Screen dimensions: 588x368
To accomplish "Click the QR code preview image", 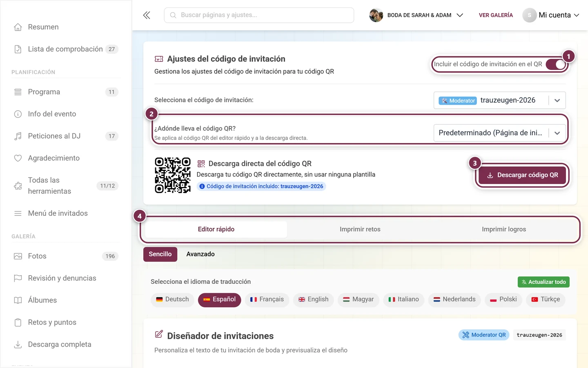I will 173,175.
